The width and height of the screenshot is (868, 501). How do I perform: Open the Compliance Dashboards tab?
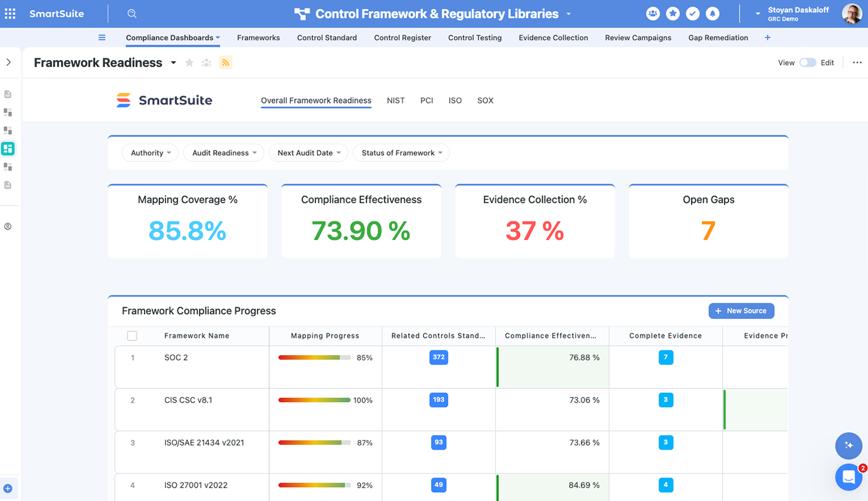point(172,38)
